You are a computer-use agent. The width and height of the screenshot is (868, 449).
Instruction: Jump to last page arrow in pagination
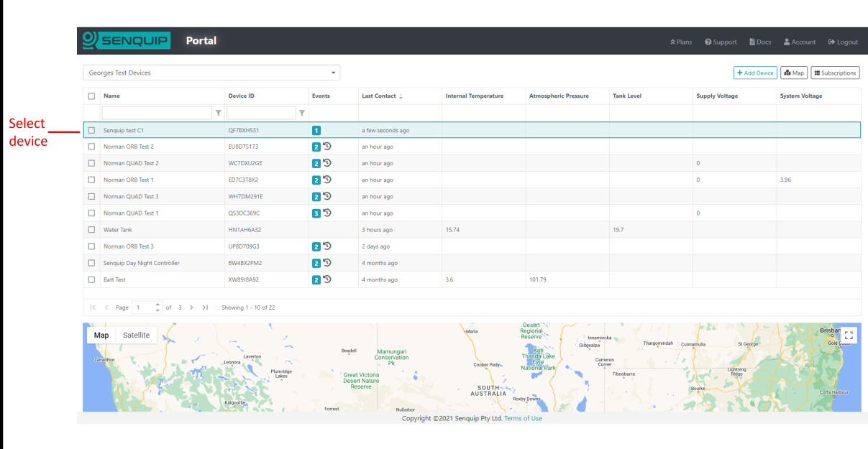(205, 307)
